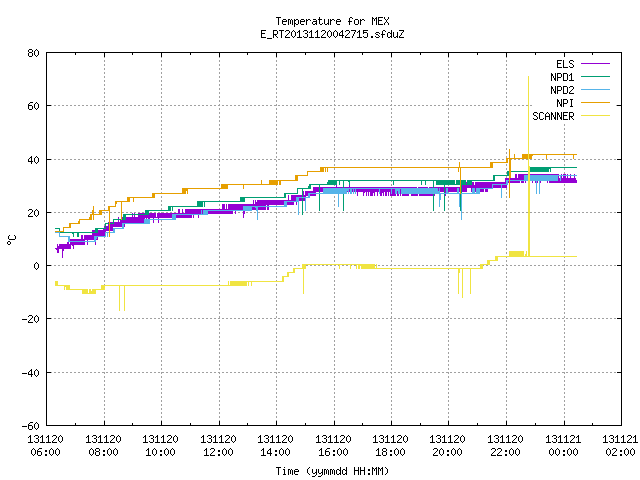
Task: Click the y-axis tick label -40
Action: click(31, 373)
